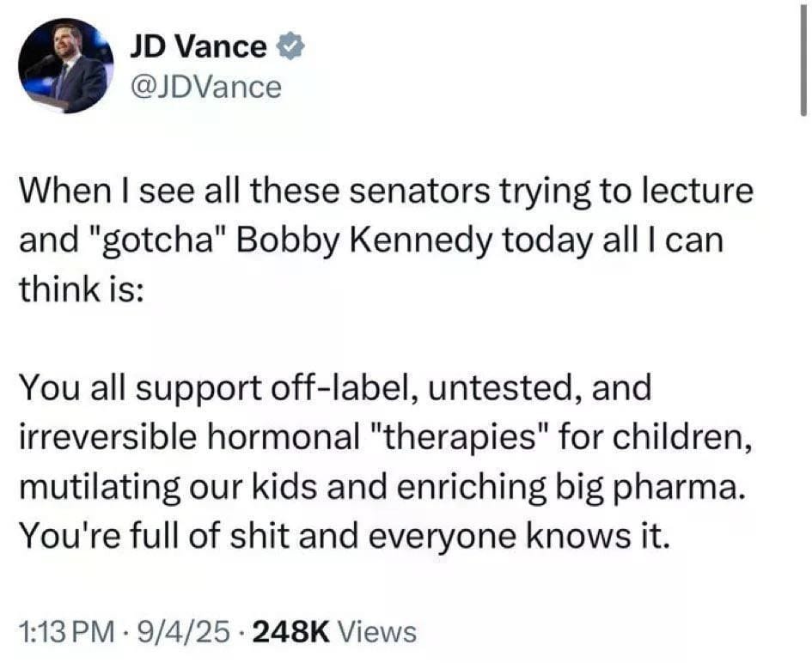The height and width of the screenshot is (663, 812).
Task: Click the quoted word "gotcha"
Action: (156, 240)
